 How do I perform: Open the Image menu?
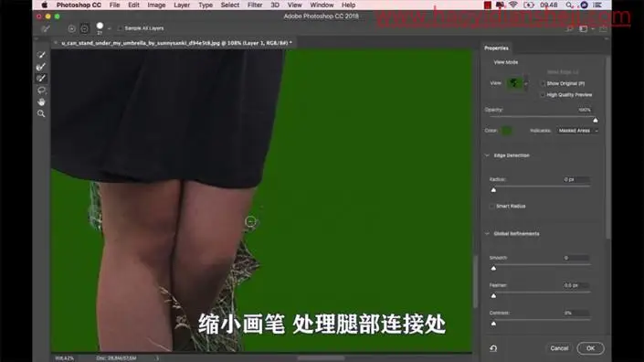156,5
